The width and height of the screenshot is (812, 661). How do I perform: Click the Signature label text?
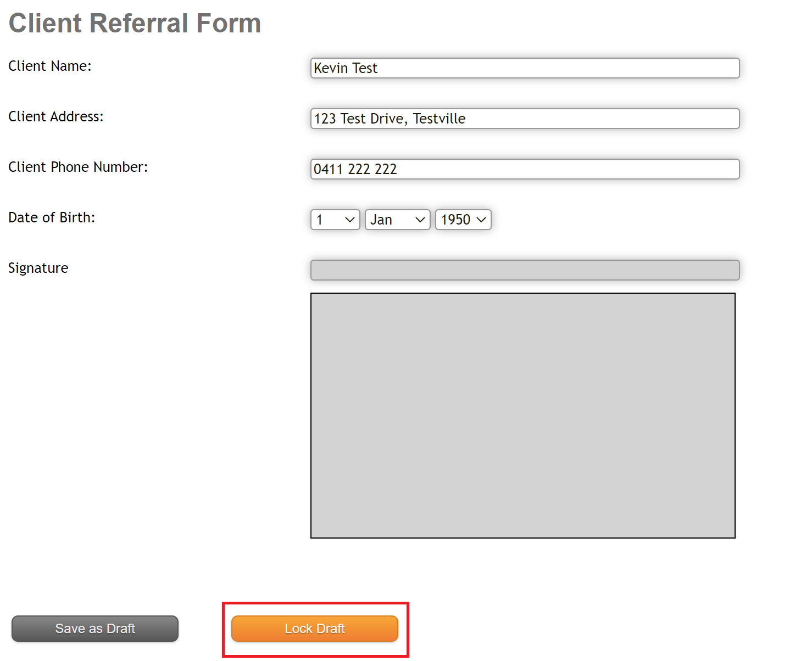tap(38, 268)
